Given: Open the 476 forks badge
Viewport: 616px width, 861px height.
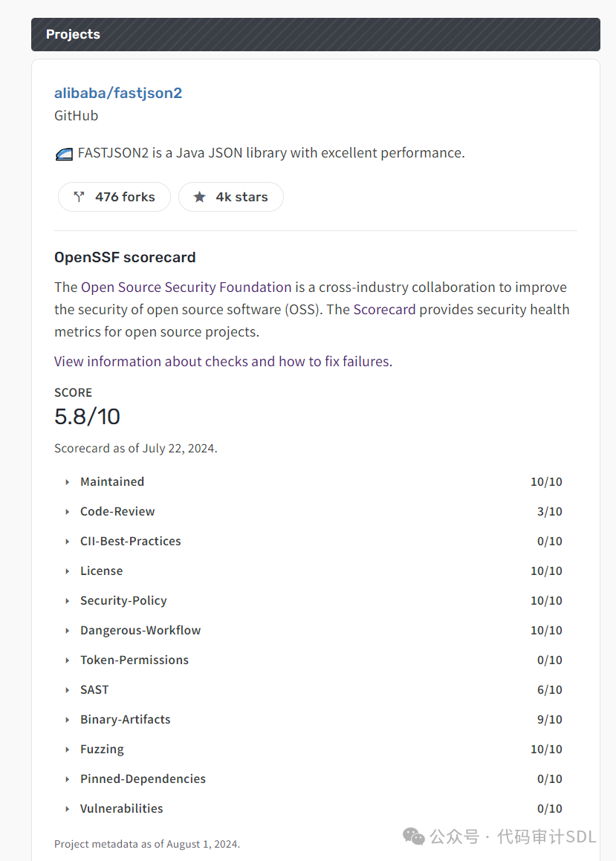Looking at the screenshot, I should coord(114,197).
